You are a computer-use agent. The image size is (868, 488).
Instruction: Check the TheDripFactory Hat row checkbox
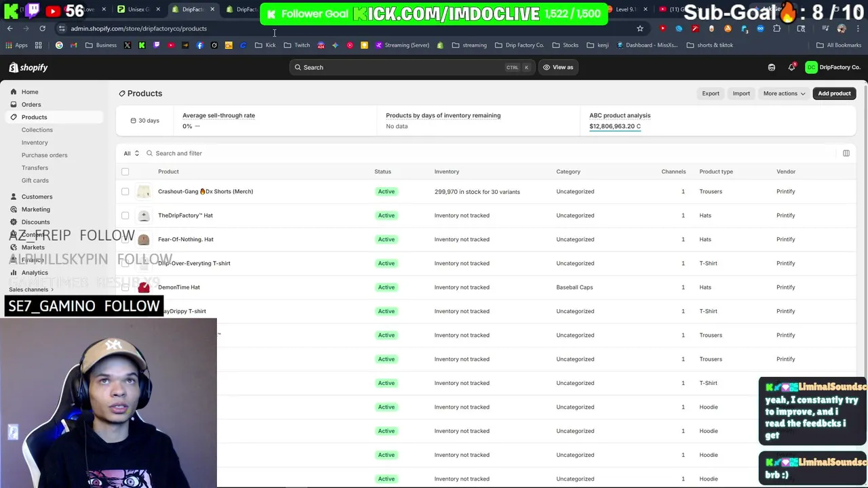click(x=125, y=216)
